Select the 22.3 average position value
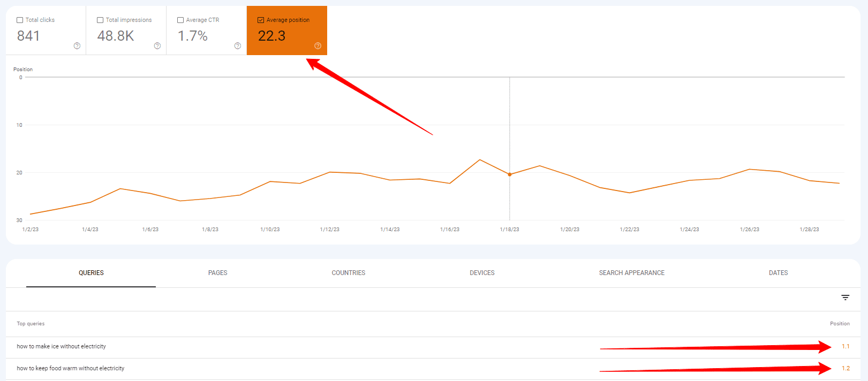Screen dimensions: 868x381 (271, 36)
